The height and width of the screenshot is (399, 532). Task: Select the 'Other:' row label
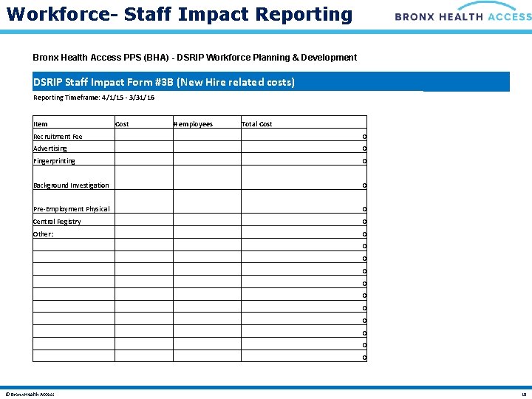click(43, 234)
